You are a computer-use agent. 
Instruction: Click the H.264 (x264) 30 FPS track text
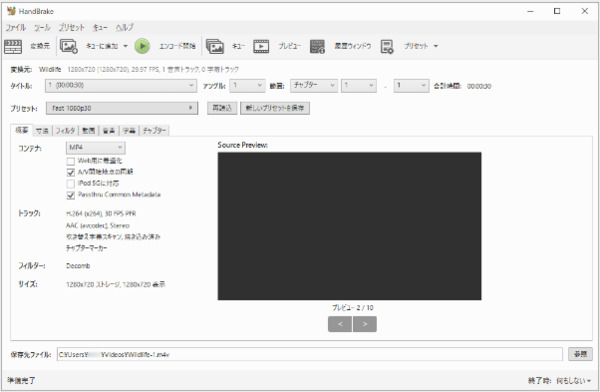pyautogui.click(x=101, y=214)
